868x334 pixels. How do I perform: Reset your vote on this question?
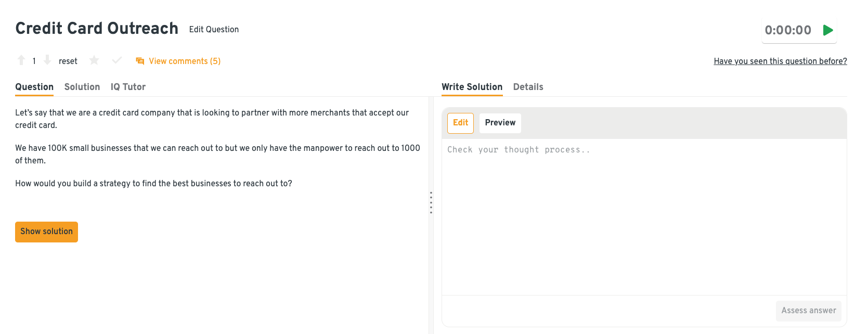(68, 61)
